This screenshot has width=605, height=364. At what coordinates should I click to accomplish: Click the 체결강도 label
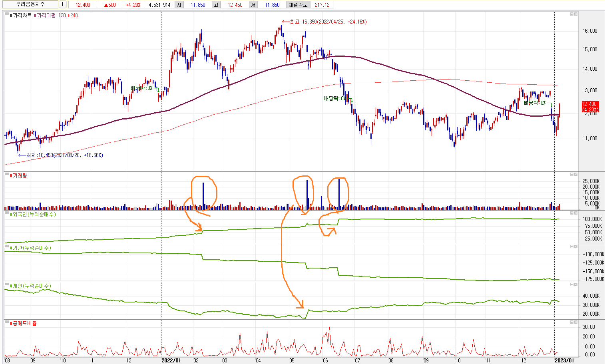298,5
